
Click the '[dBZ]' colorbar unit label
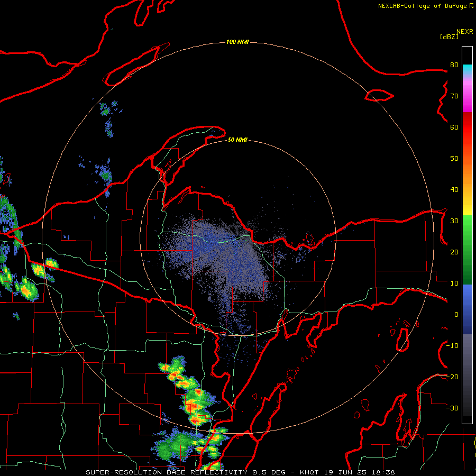[449, 36]
